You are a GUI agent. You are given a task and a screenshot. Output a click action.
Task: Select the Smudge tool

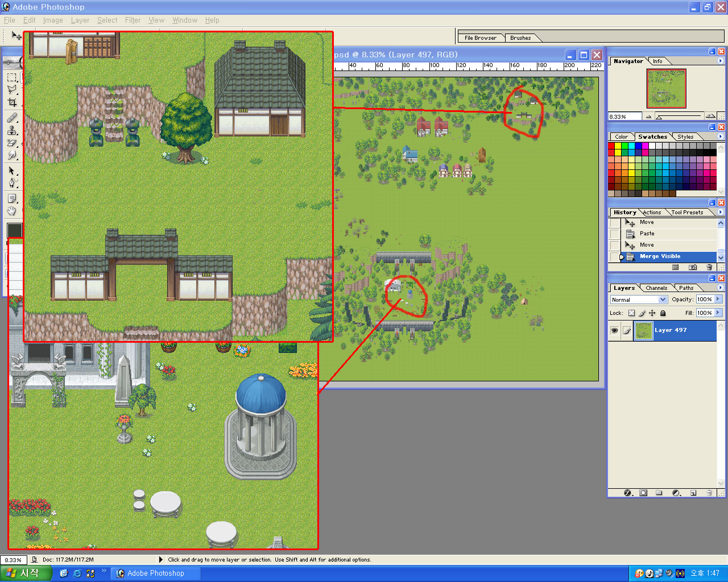12,155
